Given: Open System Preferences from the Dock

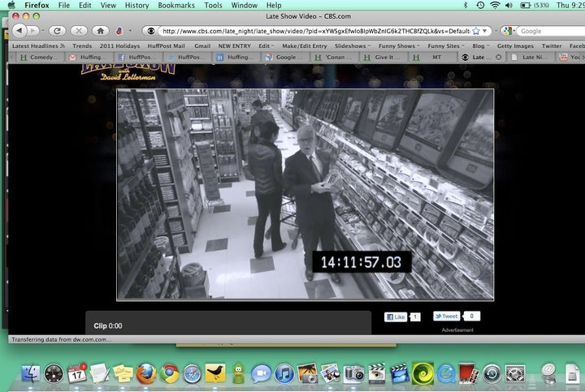Looking at the screenshot, I should [515, 373].
